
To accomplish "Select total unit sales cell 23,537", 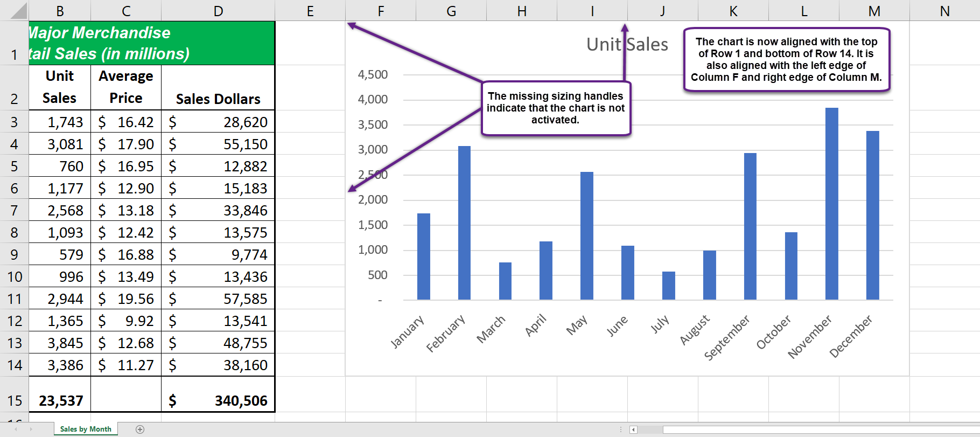I will point(60,394).
